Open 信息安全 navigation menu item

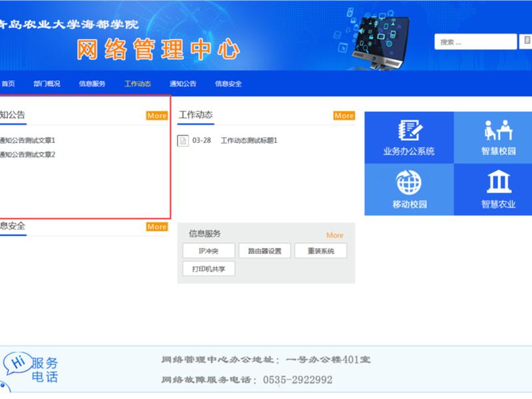(228, 84)
